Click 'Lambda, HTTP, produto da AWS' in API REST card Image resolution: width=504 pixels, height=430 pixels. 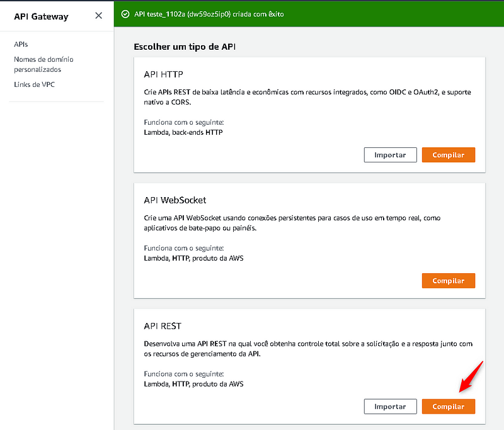tap(193, 384)
